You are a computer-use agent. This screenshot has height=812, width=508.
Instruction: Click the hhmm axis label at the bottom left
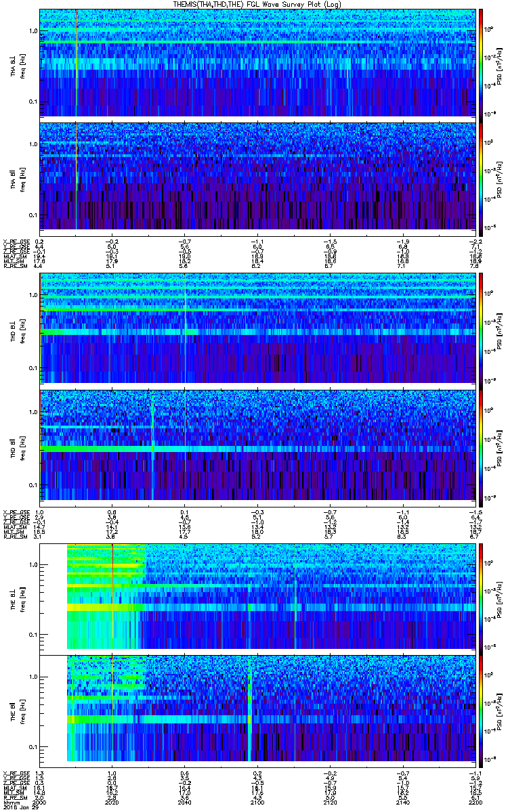[x=10, y=803]
